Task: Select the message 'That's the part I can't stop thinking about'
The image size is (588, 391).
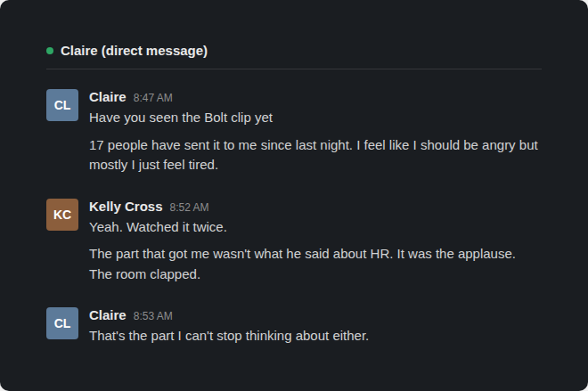Action: (229, 336)
